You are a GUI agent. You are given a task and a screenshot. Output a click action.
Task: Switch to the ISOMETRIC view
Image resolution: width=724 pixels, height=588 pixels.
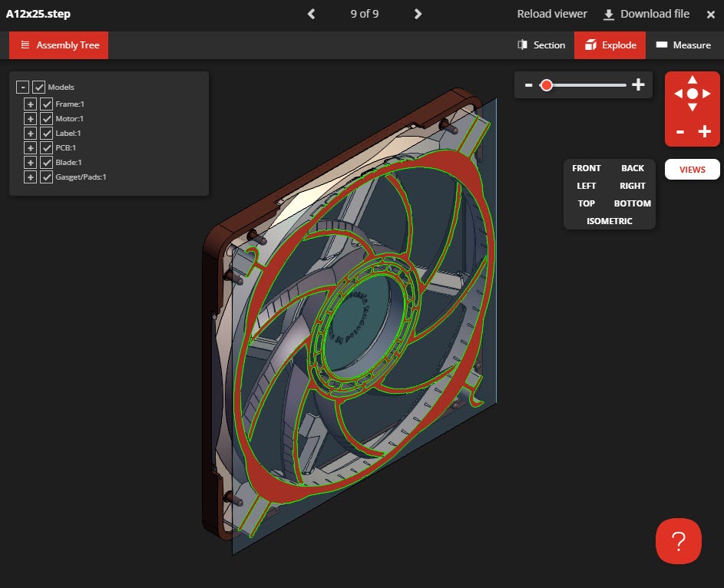click(x=610, y=221)
